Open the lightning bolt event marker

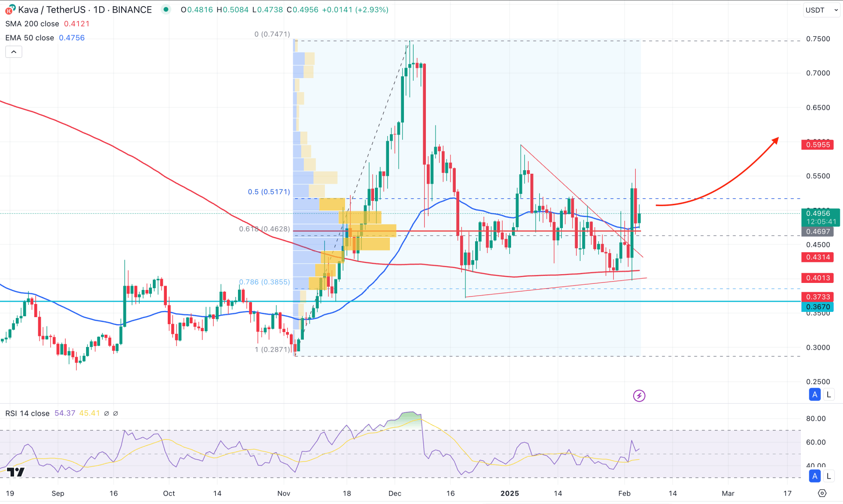coord(639,396)
